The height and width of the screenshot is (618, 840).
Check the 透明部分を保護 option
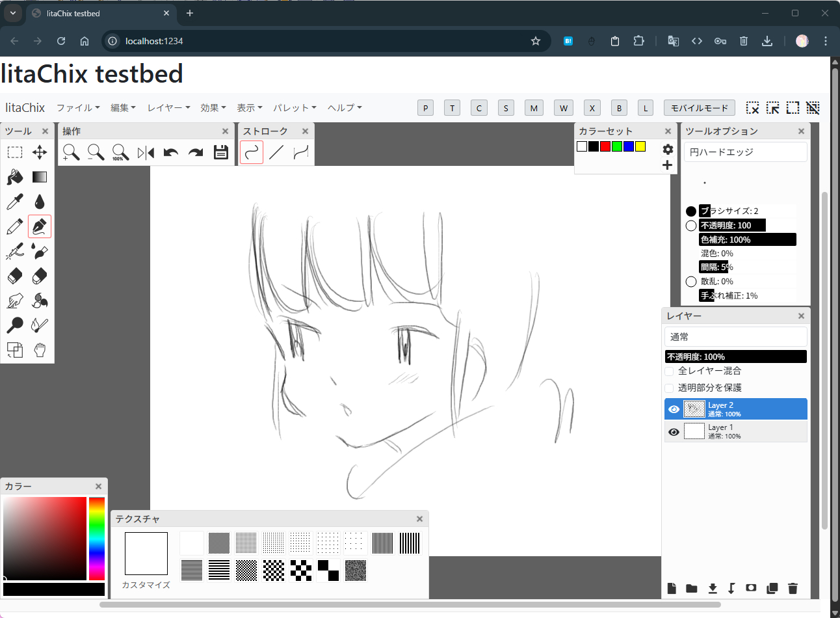(669, 388)
